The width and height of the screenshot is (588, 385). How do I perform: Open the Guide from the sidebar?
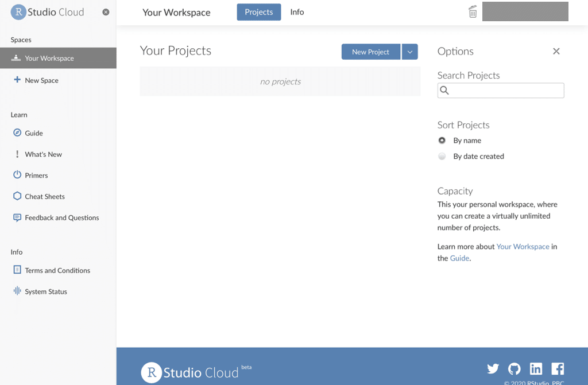(x=33, y=133)
